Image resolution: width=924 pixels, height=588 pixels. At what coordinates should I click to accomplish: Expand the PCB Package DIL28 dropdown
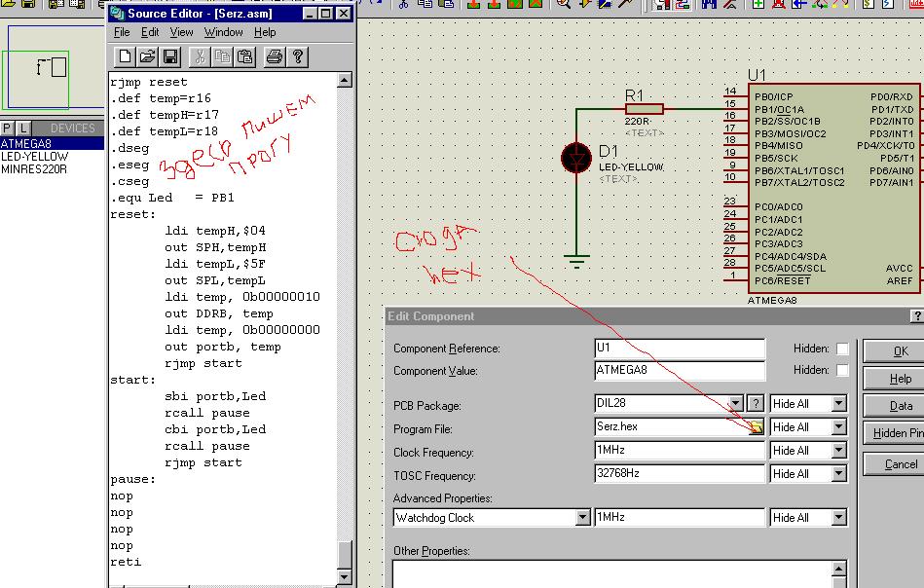(737, 404)
